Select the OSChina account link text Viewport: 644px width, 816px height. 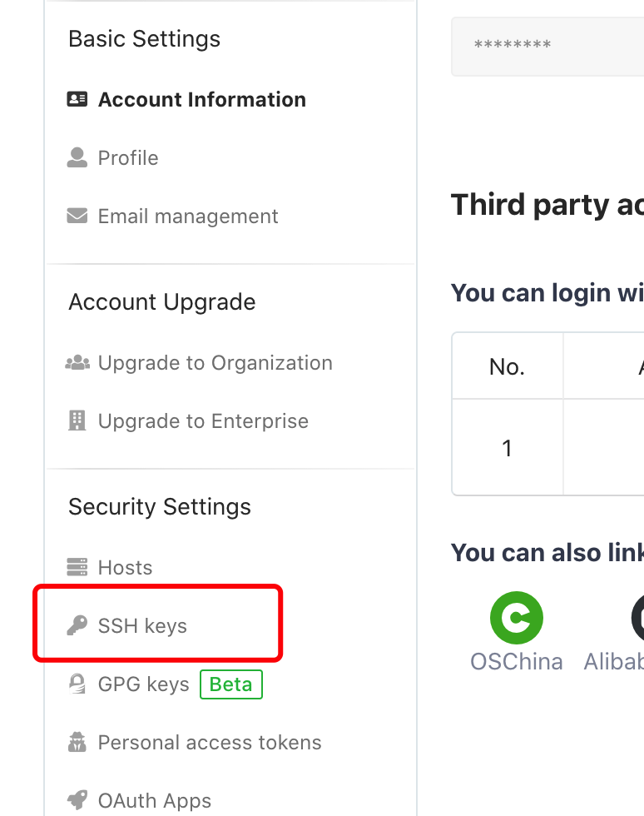[517, 661]
